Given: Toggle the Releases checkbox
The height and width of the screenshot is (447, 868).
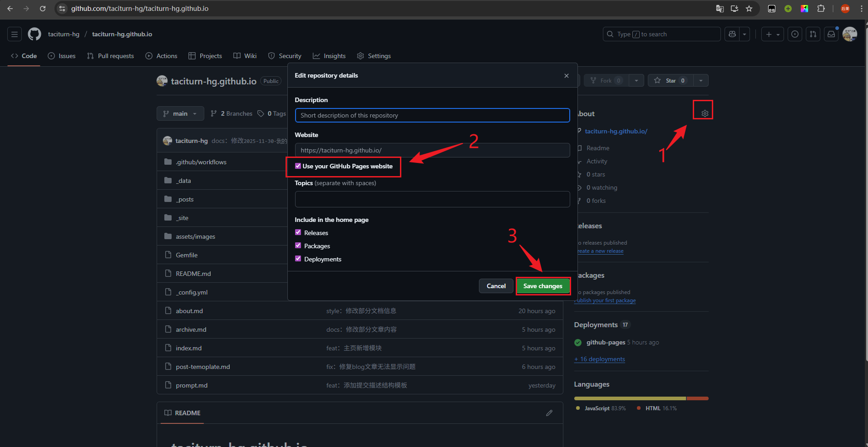Looking at the screenshot, I should tap(298, 232).
